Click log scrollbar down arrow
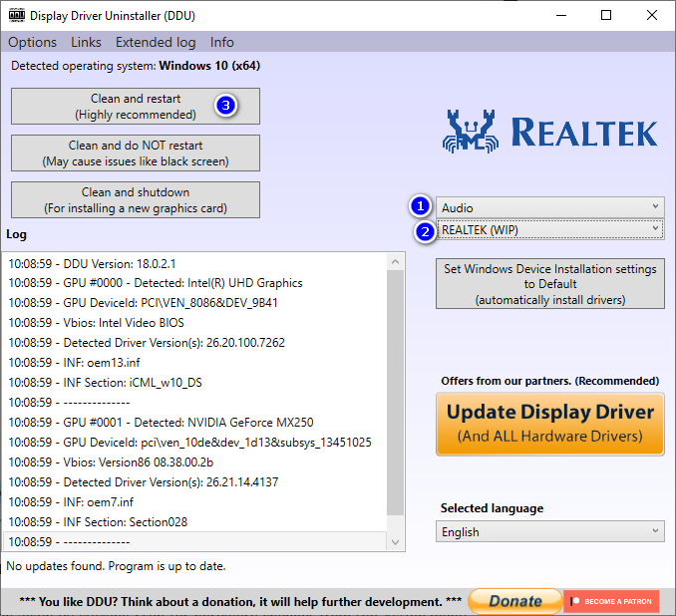Viewport: 676px width, 616px height. (x=396, y=542)
